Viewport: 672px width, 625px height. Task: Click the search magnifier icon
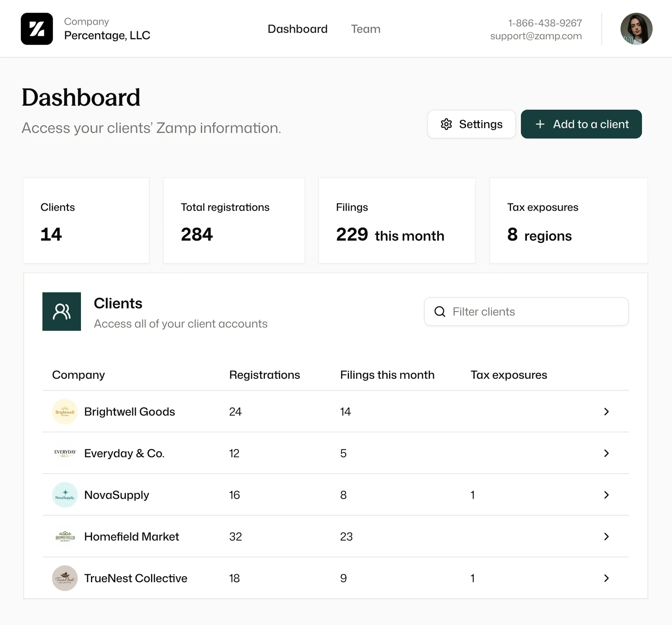tap(440, 311)
